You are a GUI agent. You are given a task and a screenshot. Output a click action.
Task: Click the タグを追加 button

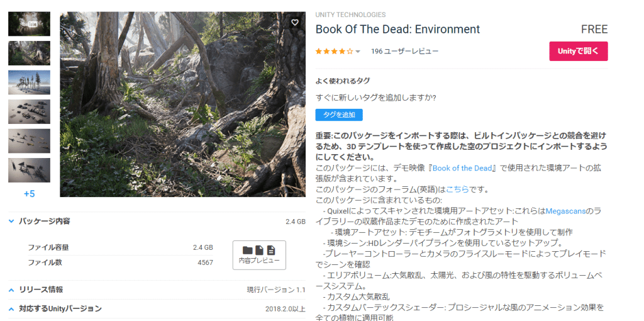click(x=338, y=115)
